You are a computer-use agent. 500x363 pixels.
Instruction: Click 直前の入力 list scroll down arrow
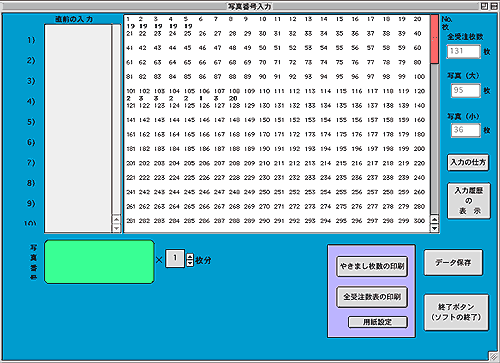(x=116, y=228)
